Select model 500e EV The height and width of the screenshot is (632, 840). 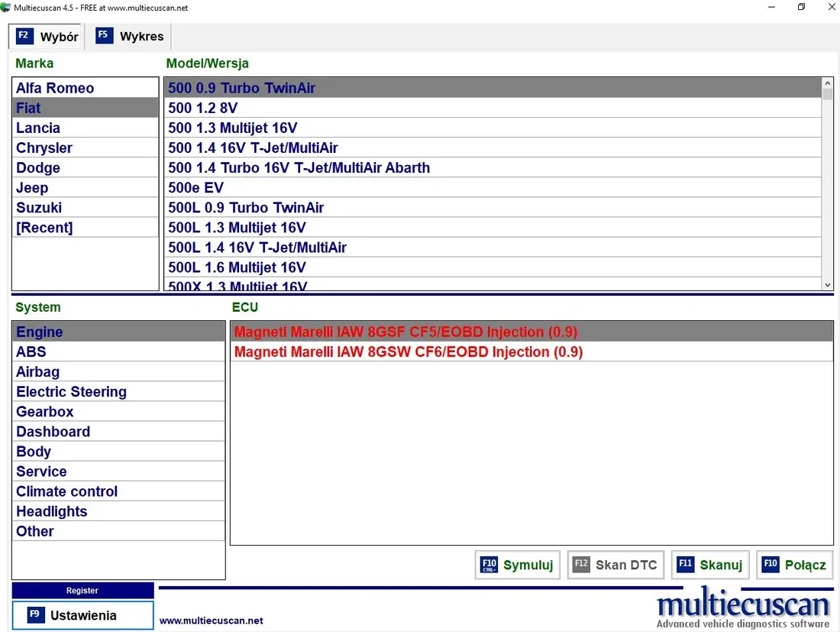point(195,187)
